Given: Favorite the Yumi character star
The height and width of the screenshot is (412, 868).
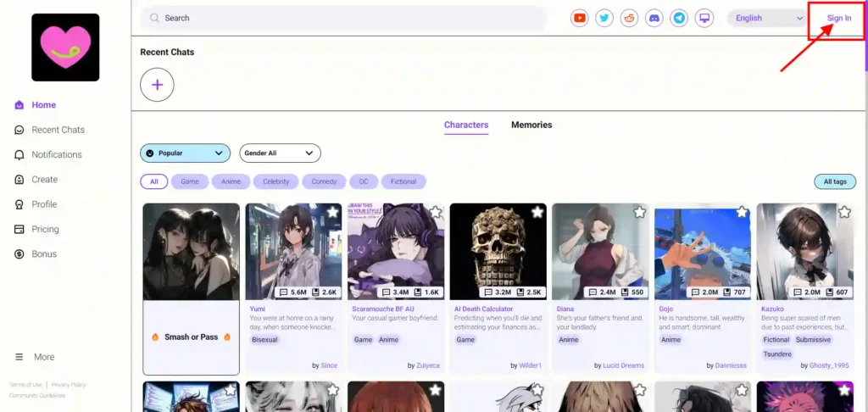Looking at the screenshot, I should [x=332, y=212].
